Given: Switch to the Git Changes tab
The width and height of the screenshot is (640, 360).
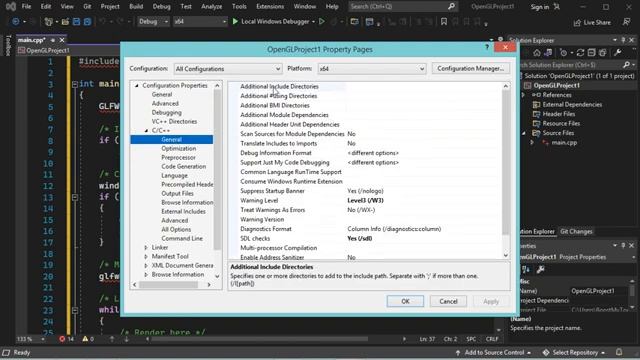Looking at the screenshot, I should [576, 231].
